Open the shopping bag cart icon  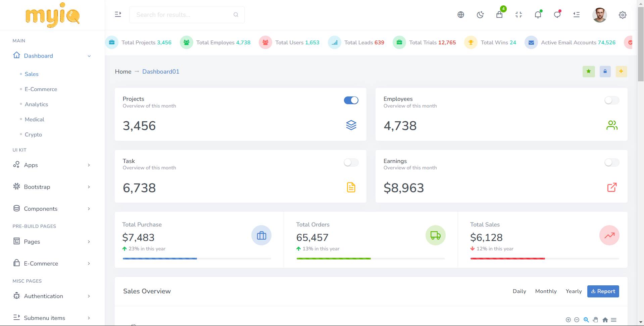(499, 15)
